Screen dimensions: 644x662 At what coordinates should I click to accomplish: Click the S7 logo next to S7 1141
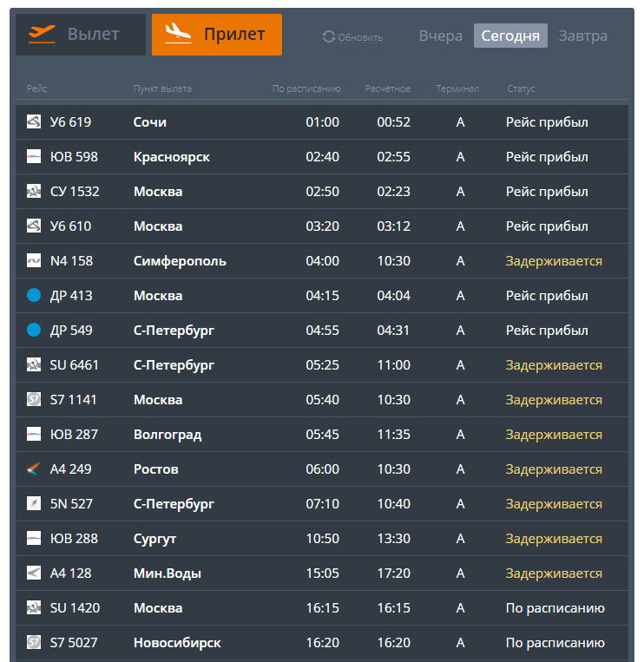tap(34, 400)
